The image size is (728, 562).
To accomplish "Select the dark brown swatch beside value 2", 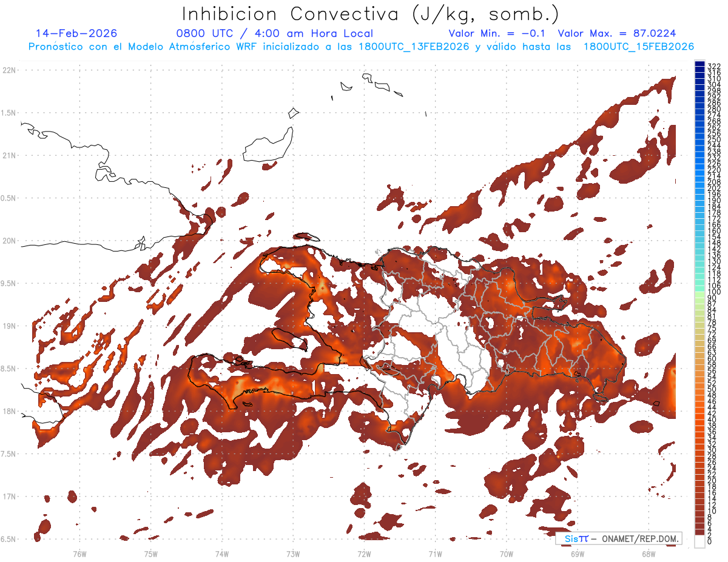I will click(x=699, y=532).
